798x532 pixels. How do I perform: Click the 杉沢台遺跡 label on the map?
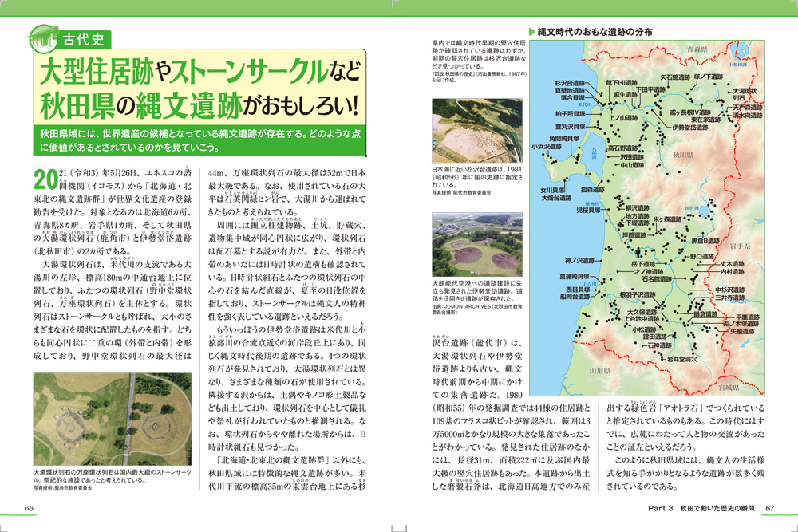(570, 83)
